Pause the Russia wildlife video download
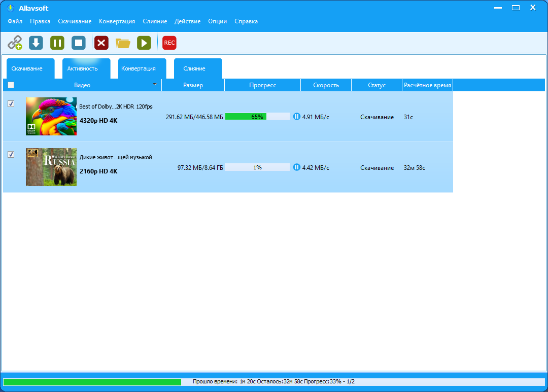 297,167
